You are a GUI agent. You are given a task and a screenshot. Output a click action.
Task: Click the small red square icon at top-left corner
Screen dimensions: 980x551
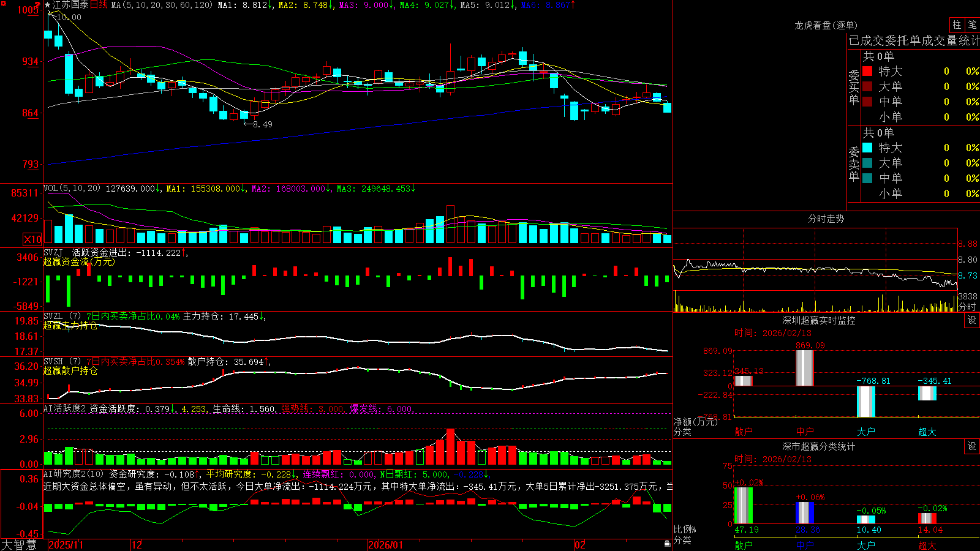pyautogui.click(x=2, y=2)
